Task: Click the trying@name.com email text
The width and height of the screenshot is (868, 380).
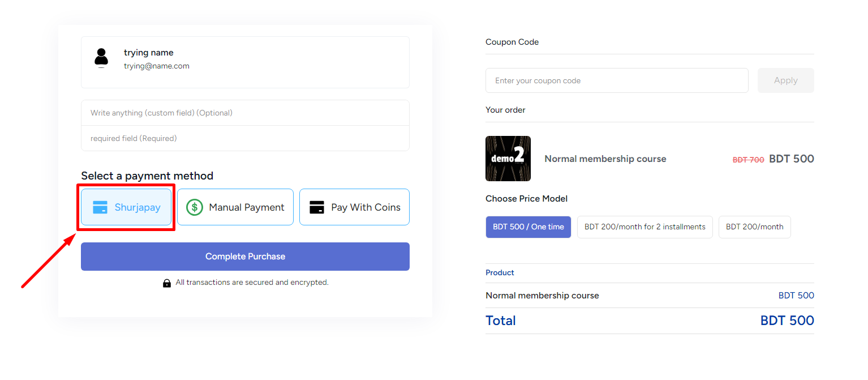Action: (157, 66)
